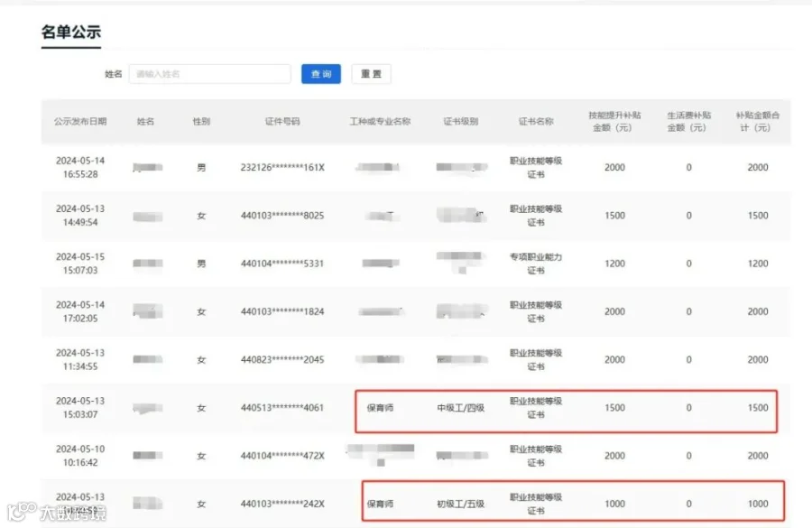Click the 中级工/四级 certificate level cell
The image size is (812, 528).
[461, 408]
